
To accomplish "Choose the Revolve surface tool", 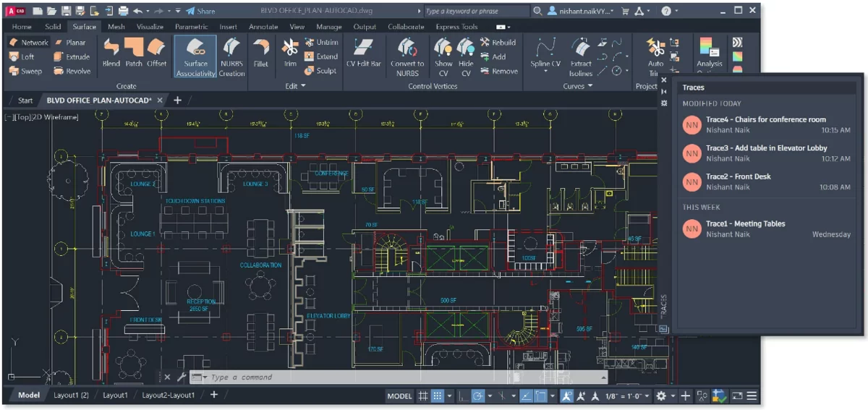I will [72, 71].
